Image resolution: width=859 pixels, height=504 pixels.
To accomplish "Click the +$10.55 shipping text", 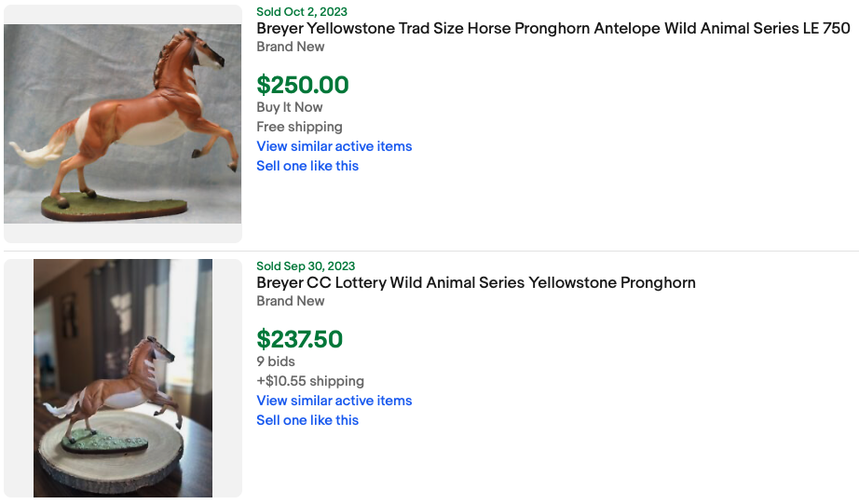I will (310, 381).
